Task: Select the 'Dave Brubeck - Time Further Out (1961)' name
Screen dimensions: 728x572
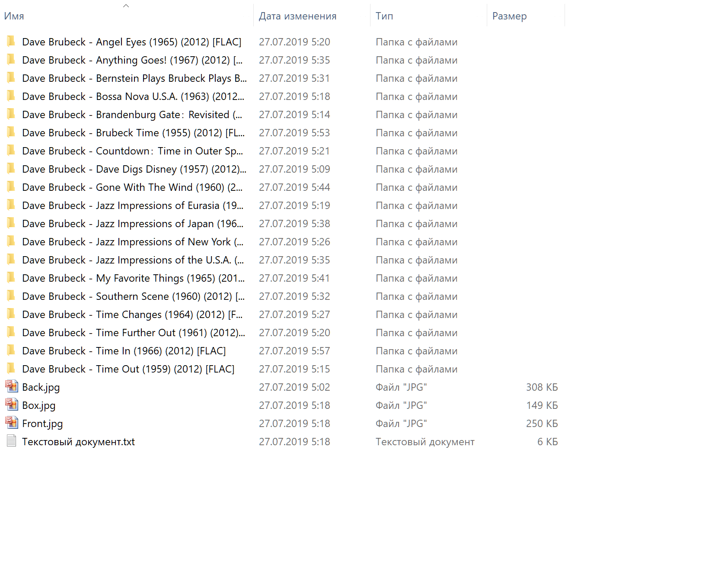Action: pos(134,333)
